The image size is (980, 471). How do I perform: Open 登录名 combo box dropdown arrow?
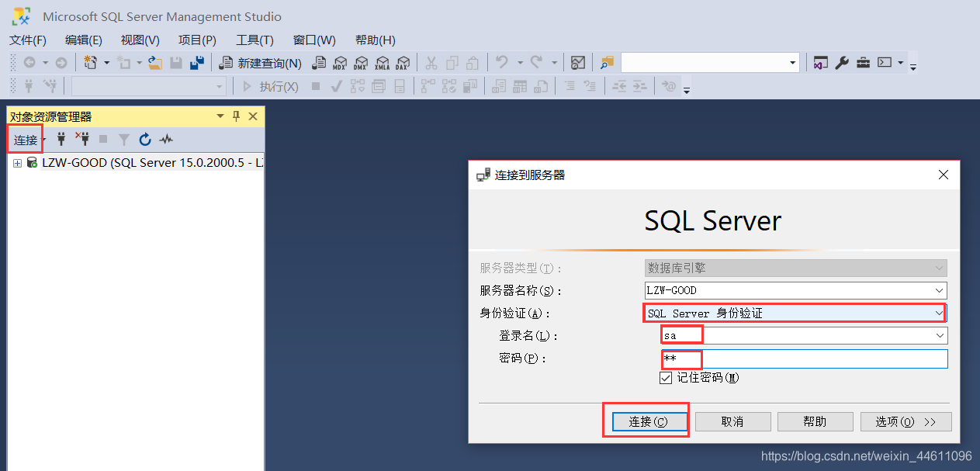[940, 335]
